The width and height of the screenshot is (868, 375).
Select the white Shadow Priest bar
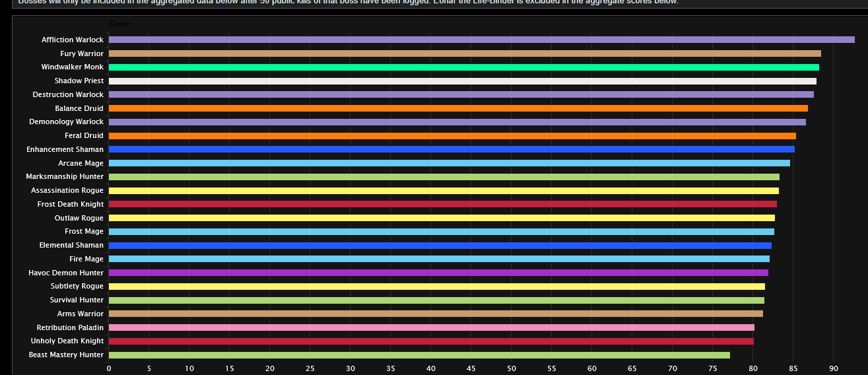click(462, 81)
